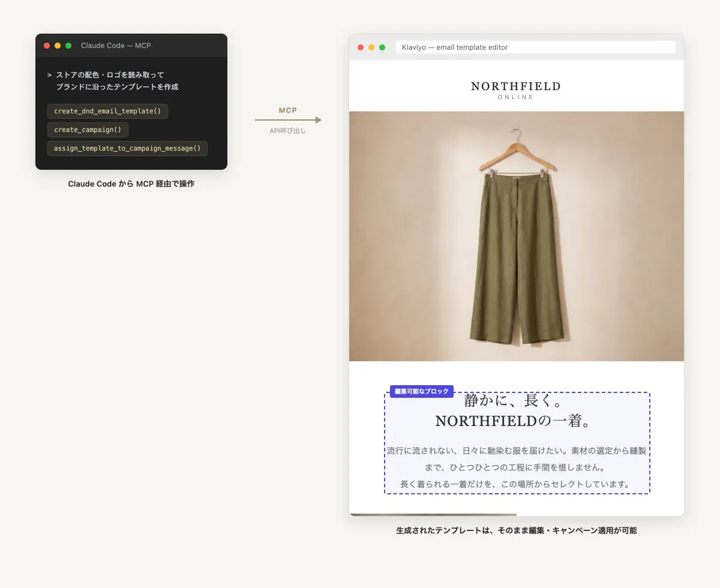Screen dimensions: 720x588
Task: Click line 長く着られる一着だけを
Action: (517, 484)
